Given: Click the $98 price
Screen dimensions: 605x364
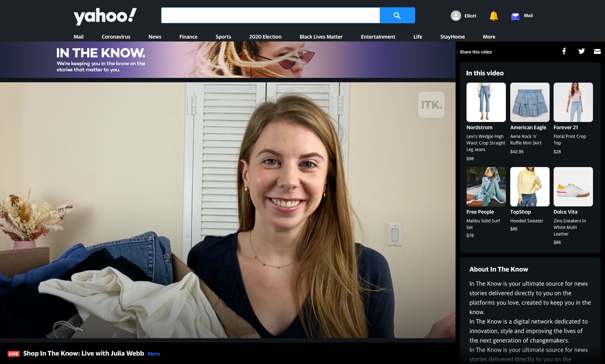Looking at the screenshot, I should 470,159.
